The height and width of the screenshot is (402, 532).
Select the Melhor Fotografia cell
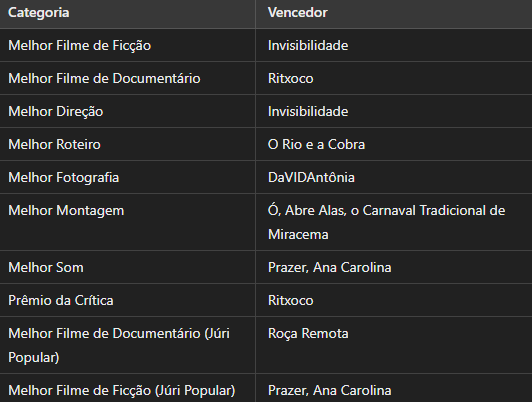click(128, 177)
